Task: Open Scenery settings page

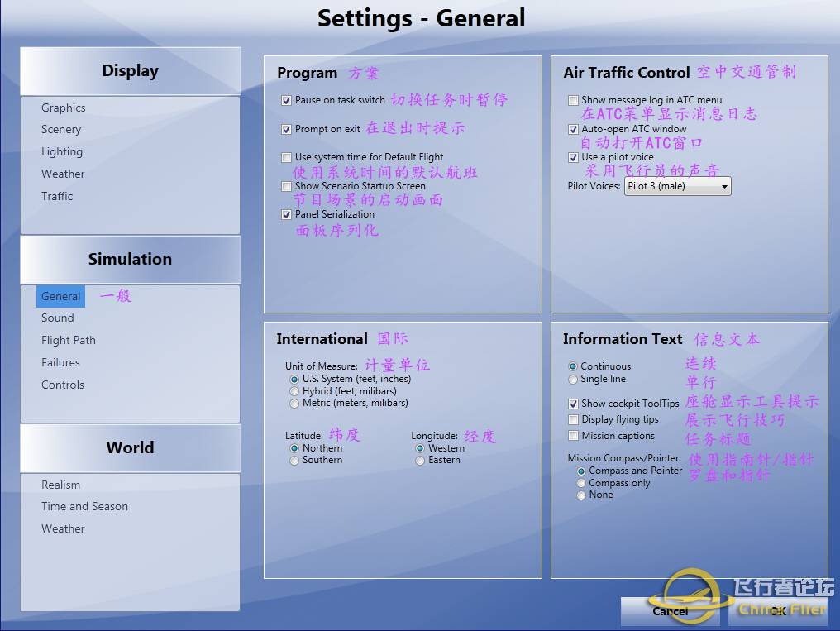Action: (x=61, y=130)
